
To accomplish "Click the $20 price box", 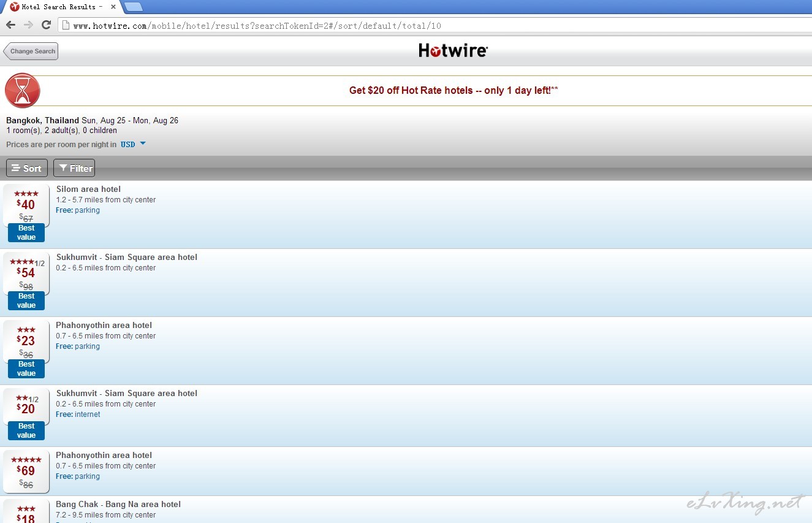I will [x=26, y=406].
